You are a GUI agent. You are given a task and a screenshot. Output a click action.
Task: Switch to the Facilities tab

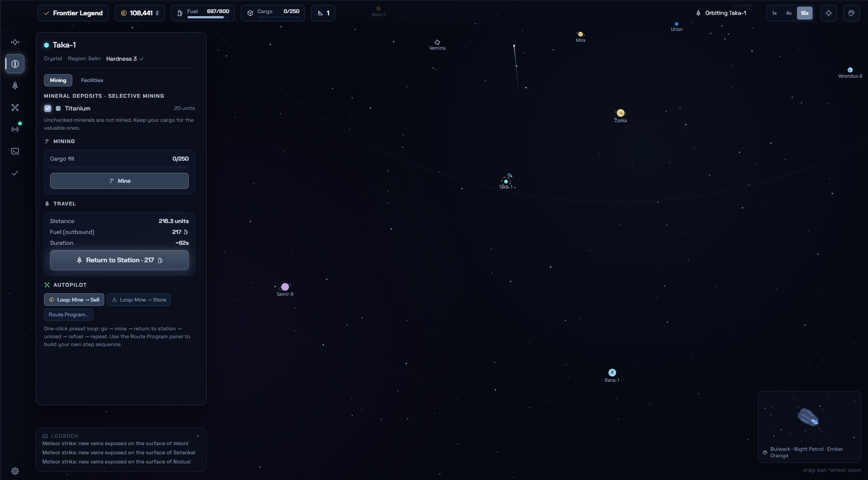[x=92, y=80]
